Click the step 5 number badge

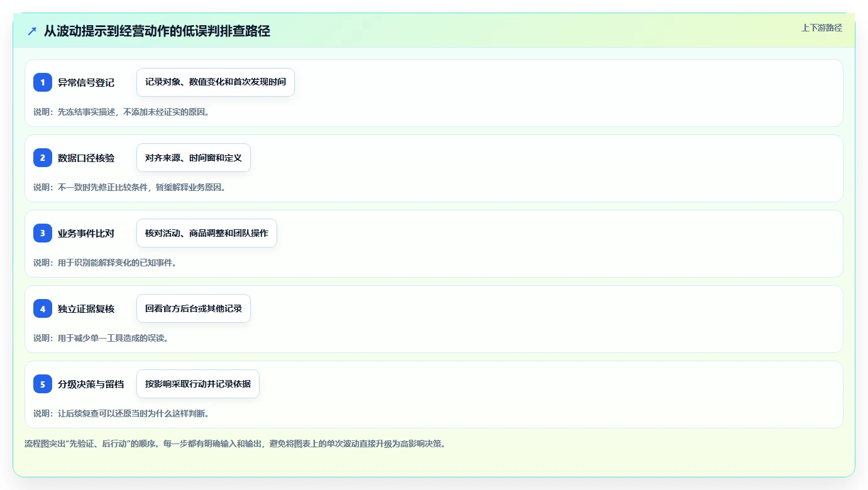(43, 384)
